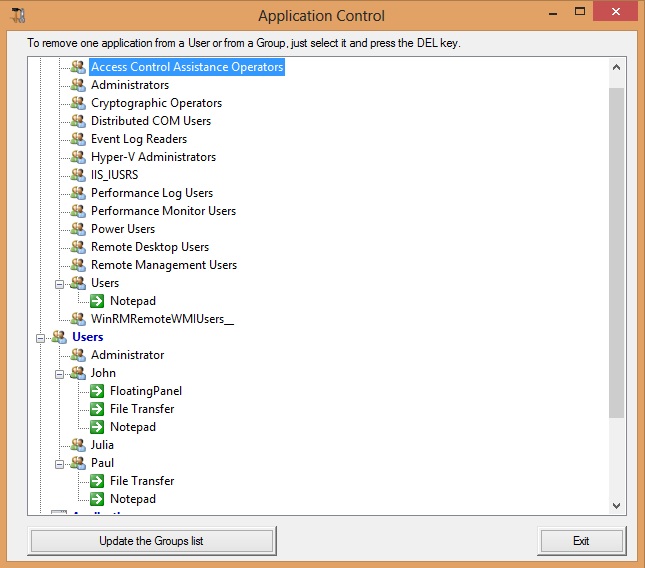Click the scrollbar down arrow
The width and height of the screenshot is (645, 568).
[616, 505]
